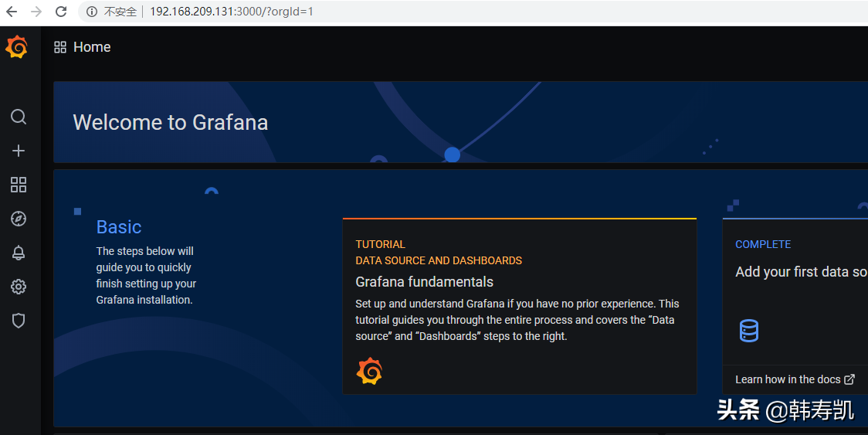Open the Server Admin shield icon

tap(19, 321)
